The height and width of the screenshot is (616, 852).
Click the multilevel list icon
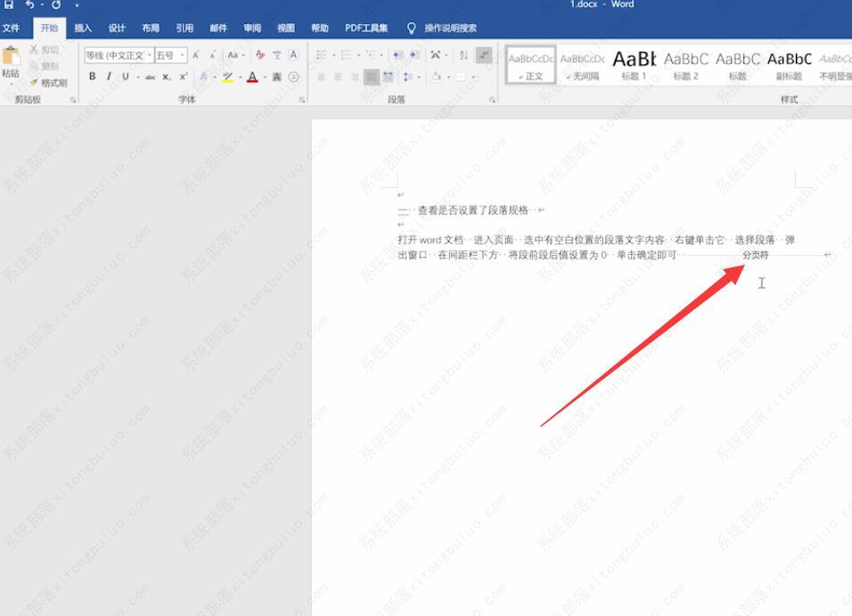tap(371, 55)
